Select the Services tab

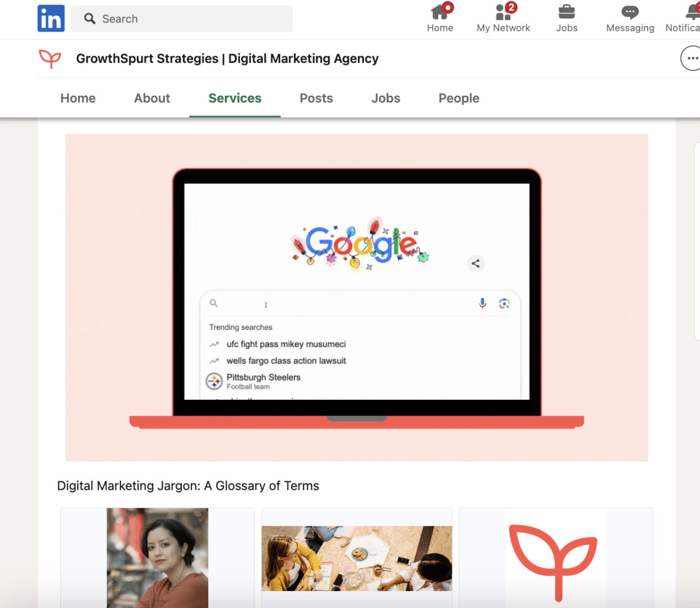[235, 98]
